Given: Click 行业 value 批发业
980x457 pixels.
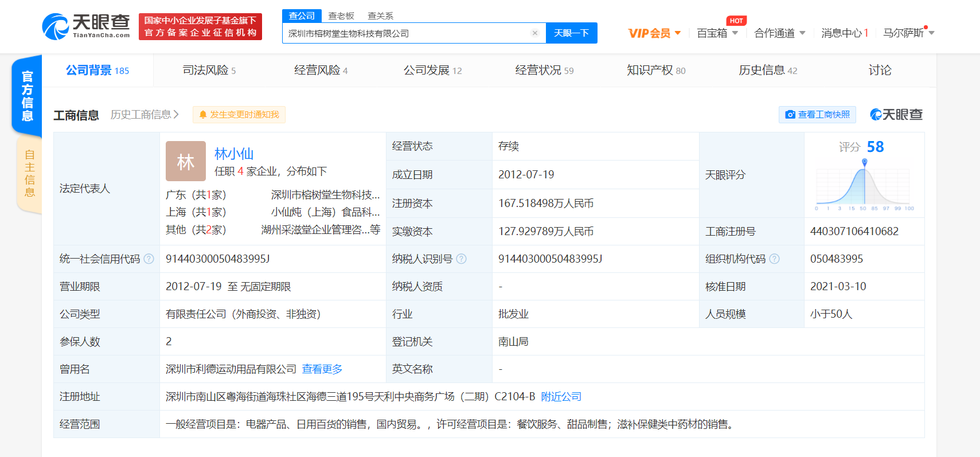Looking at the screenshot, I should [513, 314].
